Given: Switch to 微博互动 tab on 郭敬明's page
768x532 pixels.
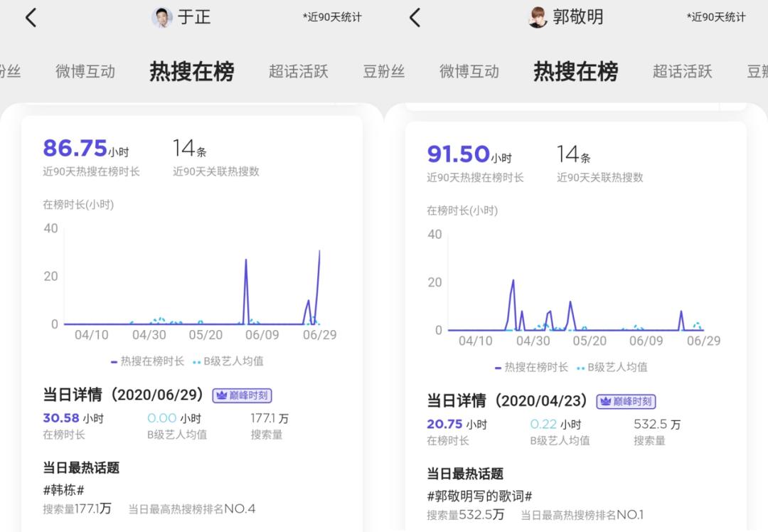Looking at the screenshot, I should coord(469,72).
